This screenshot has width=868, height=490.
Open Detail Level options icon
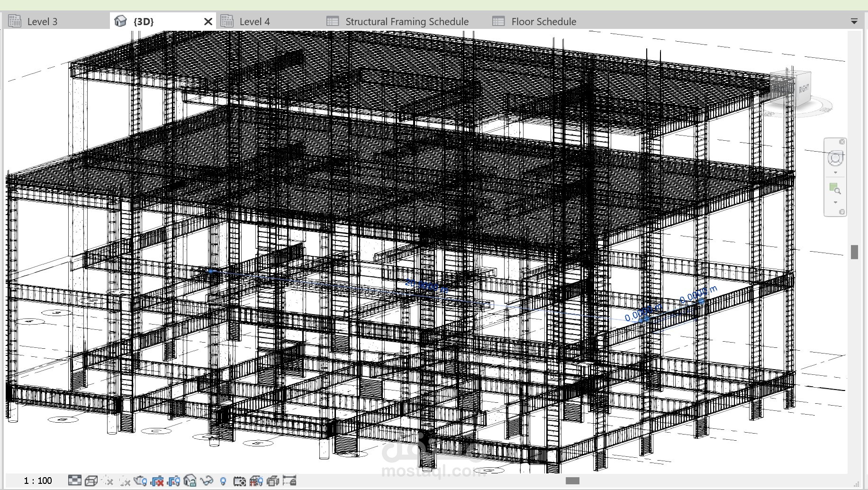(x=74, y=481)
